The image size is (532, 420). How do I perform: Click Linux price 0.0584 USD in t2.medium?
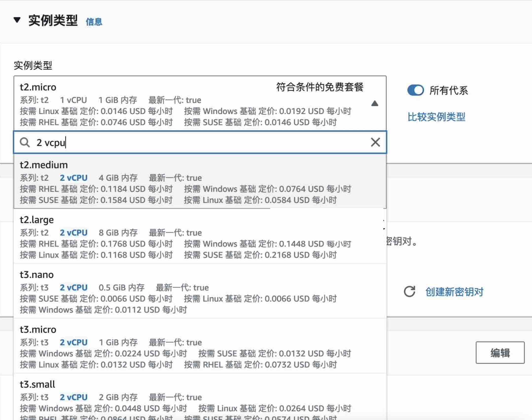[260, 200]
